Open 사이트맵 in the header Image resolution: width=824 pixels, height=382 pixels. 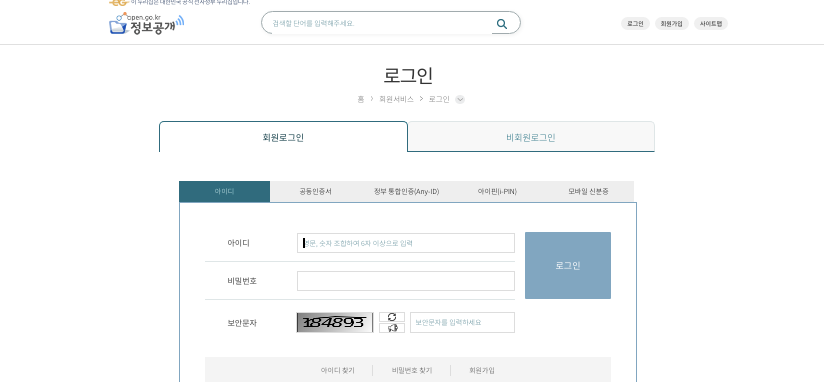[711, 24]
